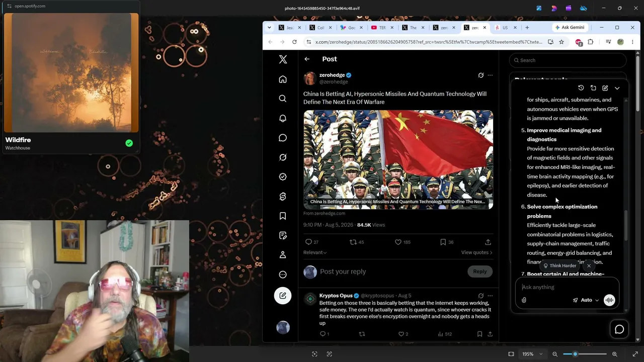644x362 pixels.
Task: Expand the Relevant reply sort dropdown
Action: click(x=315, y=252)
